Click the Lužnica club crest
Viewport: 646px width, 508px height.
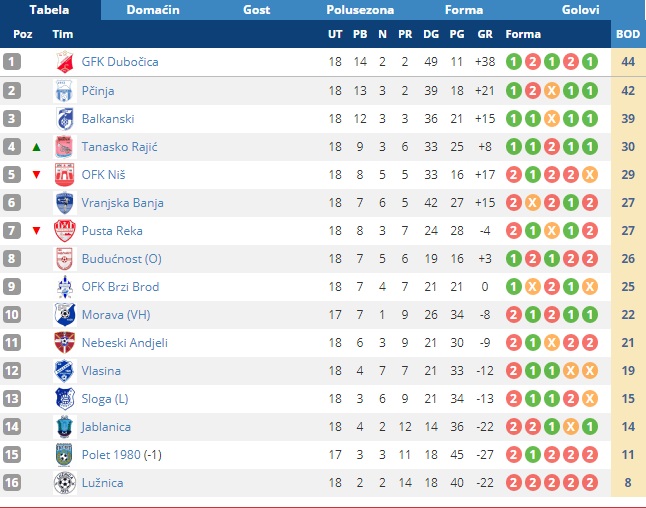click(x=65, y=482)
